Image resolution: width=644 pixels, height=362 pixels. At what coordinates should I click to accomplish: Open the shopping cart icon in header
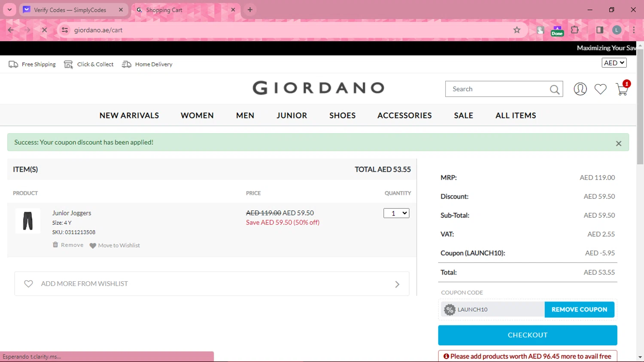point(623,88)
